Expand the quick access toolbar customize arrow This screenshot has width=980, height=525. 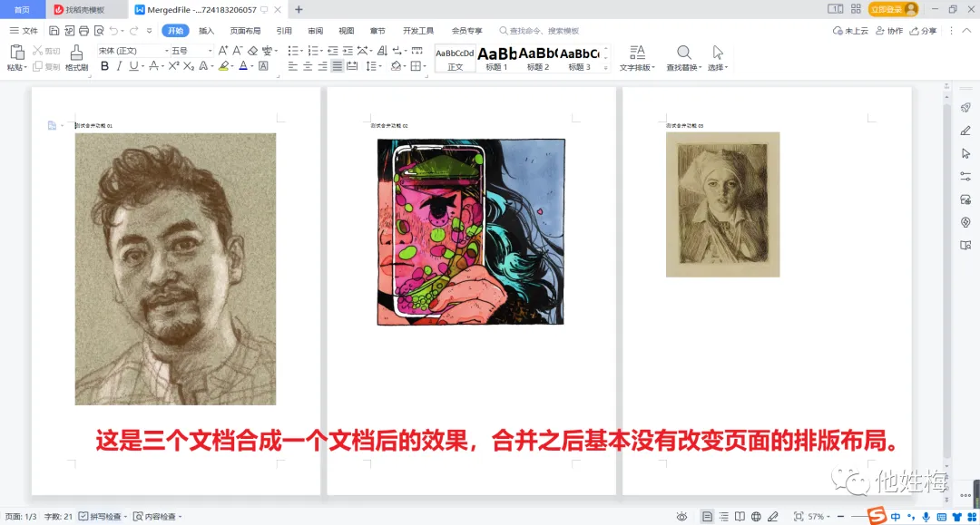tap(149, 31)
